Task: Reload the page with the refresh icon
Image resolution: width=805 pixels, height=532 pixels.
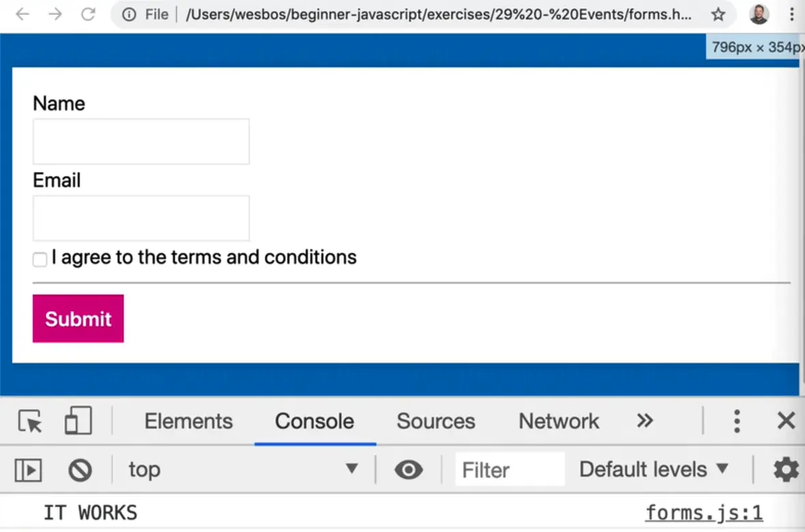Action: coord(88,14)
